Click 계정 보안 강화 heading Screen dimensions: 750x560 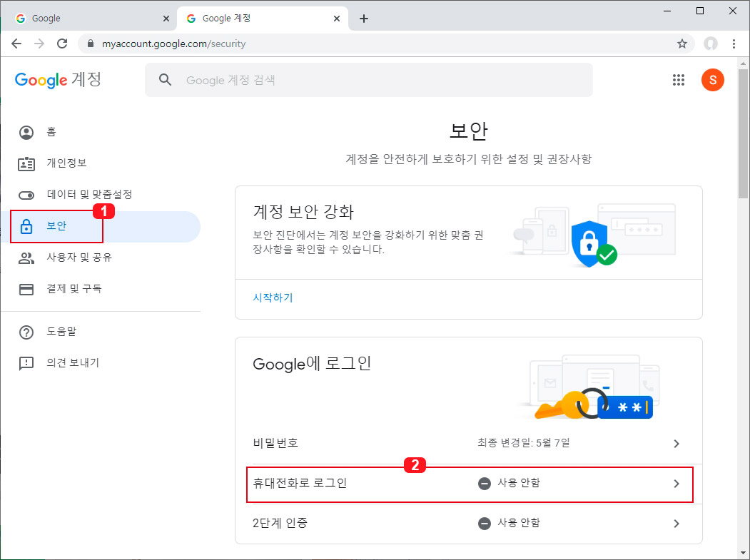[x=303, y=212]
